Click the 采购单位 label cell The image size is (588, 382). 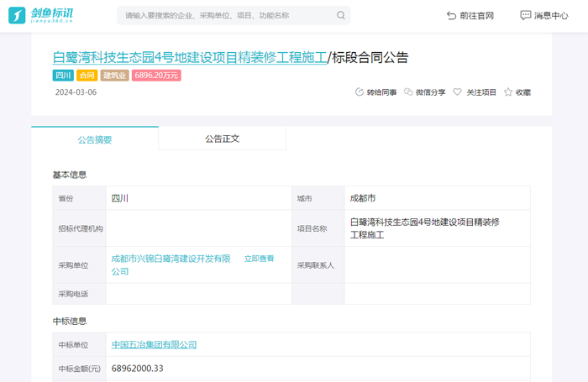(80, 265)
